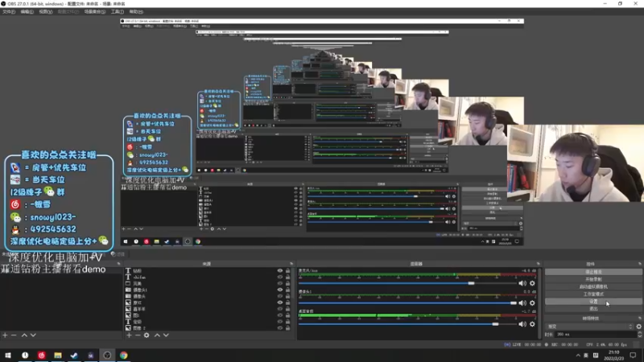Viewport: 644px width, 362px height.
Task: Open the 工具(T) menu
Action: point(117,11)
